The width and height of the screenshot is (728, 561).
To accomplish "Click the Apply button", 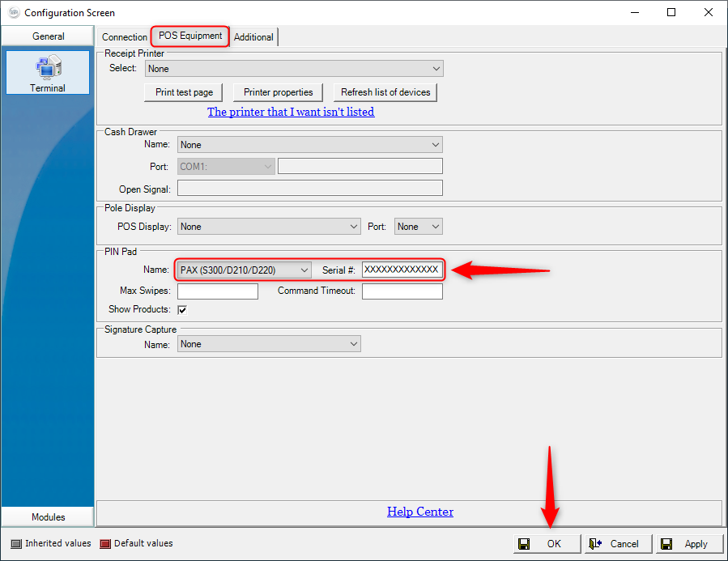I will pos(690,544).
